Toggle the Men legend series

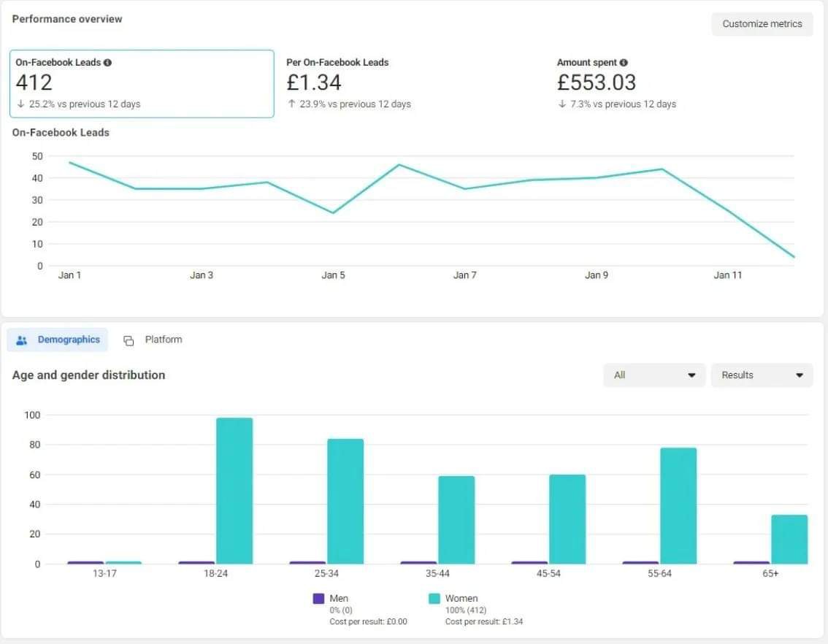339,598
